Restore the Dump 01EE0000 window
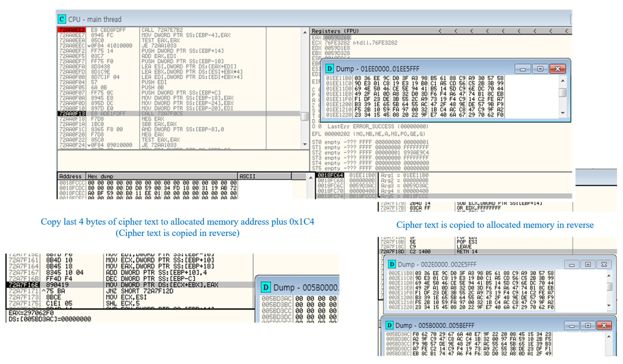 point(540,69)
